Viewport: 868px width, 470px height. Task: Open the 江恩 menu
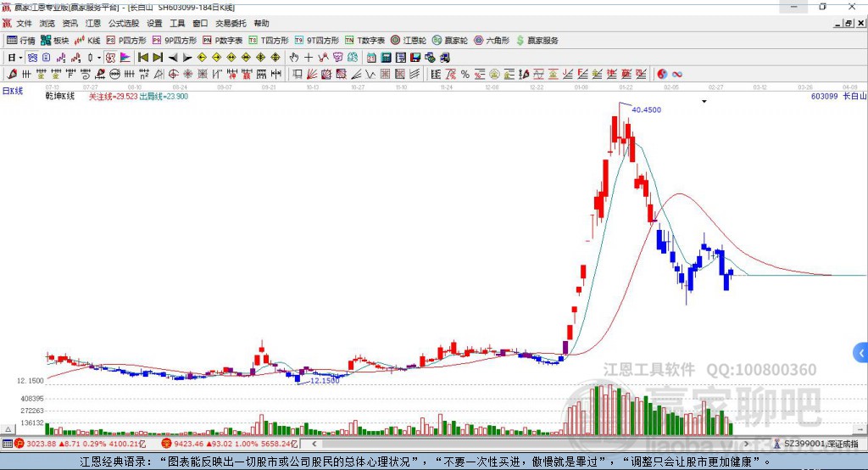coord(93,23)
